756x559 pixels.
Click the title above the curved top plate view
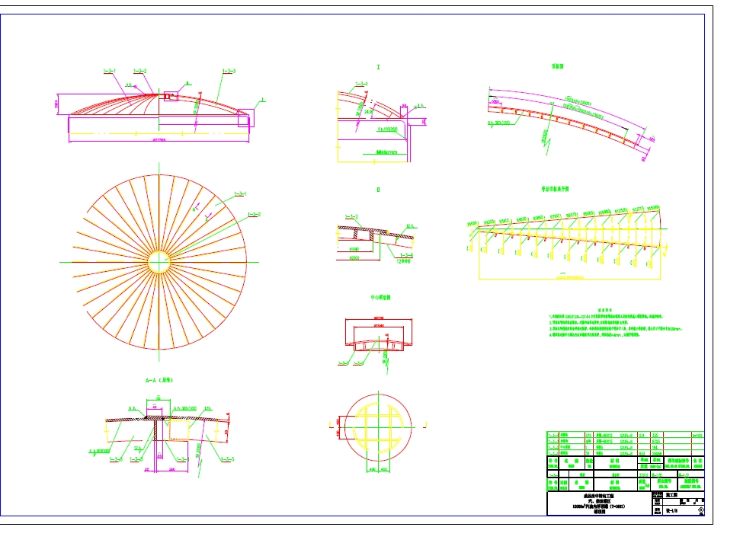[557, 66]
